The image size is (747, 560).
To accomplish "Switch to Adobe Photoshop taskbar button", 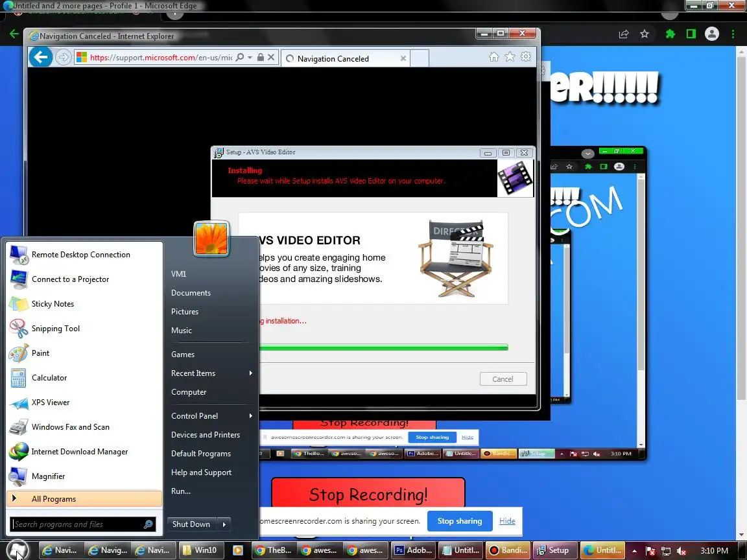I will click(413, 550).
